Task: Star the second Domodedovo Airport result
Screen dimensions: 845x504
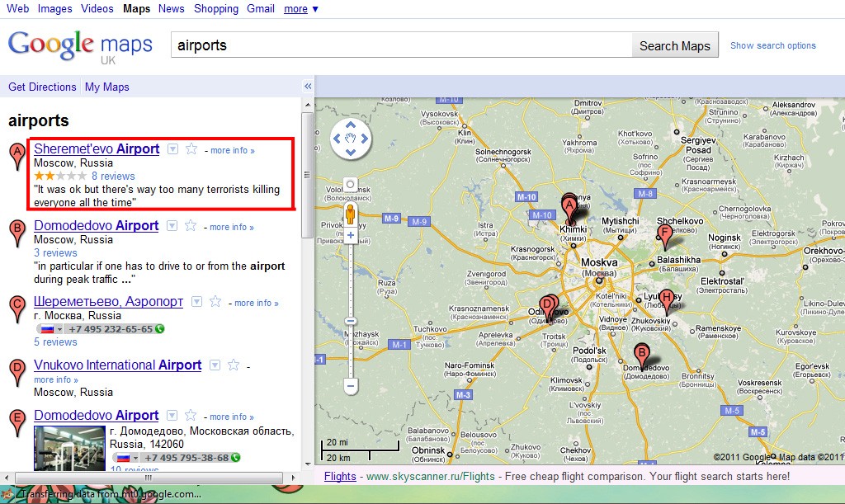Action: coord(191,415)
